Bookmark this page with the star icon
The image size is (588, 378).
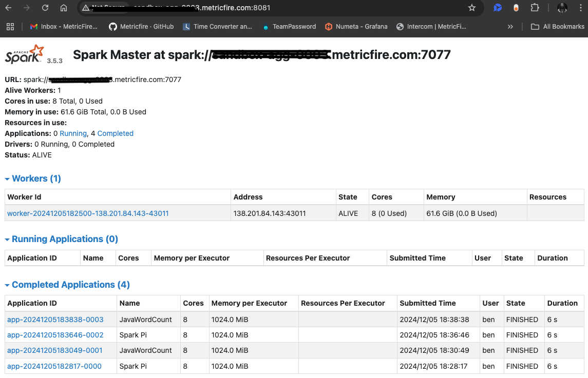point(472,8)
